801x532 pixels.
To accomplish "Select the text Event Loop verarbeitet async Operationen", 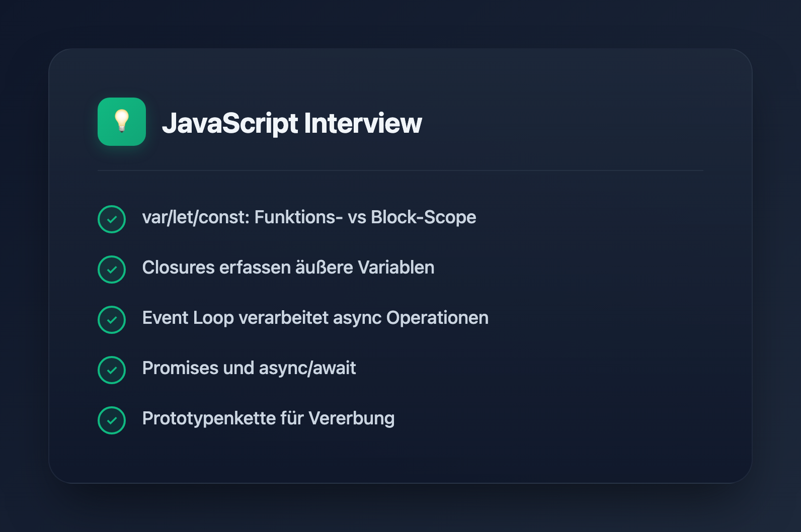I will point(315,318).
